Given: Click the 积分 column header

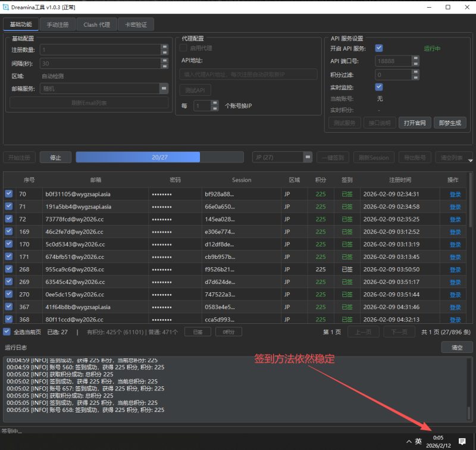Looking at the screenshot, I should pos(320,180).
